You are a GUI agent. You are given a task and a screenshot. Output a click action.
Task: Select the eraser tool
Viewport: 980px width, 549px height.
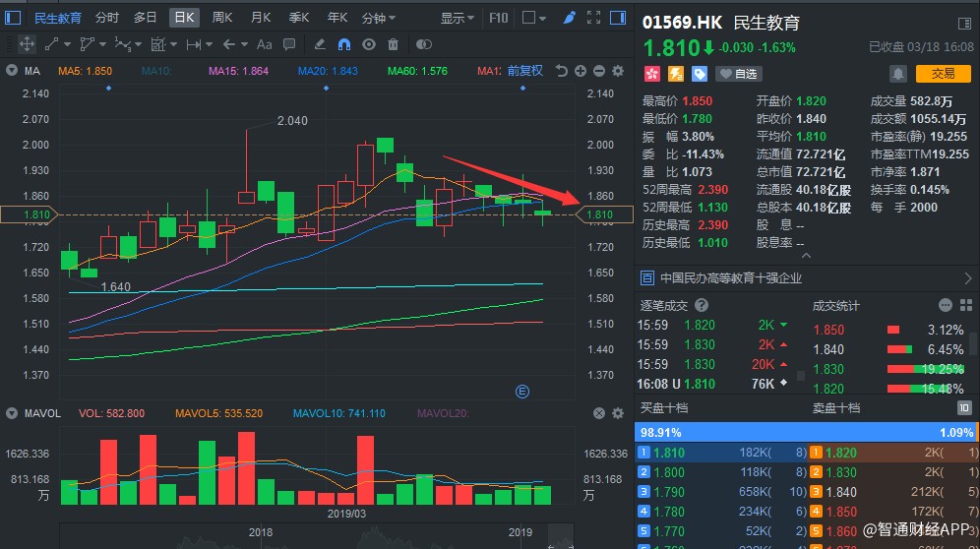(x=320, y=44)
